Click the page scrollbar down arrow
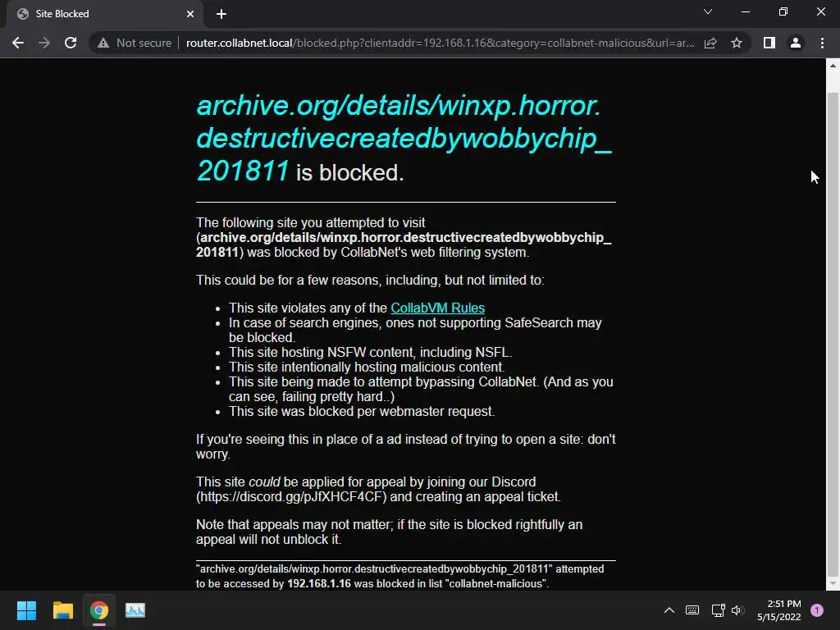This screenshot has height=630, width=840. point(833,583)
